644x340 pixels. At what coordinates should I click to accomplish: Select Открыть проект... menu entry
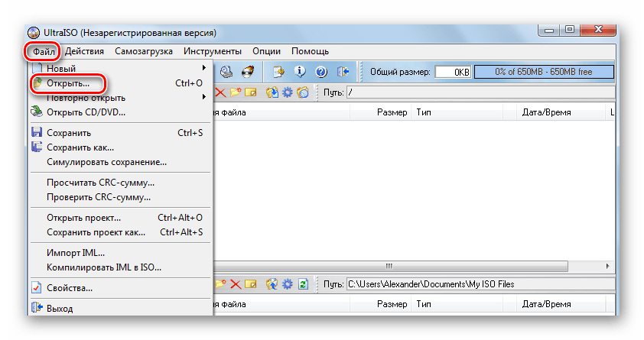[x=120, y=218]
